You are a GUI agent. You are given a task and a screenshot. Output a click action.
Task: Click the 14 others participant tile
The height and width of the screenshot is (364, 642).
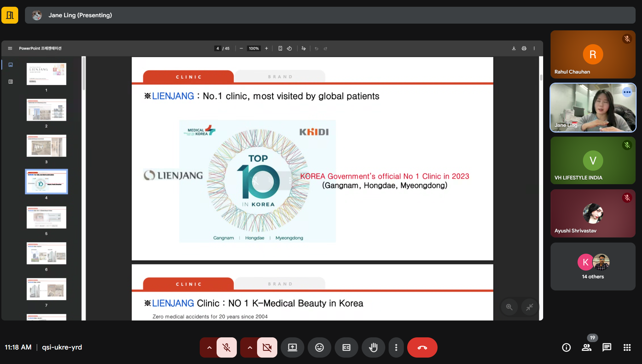[x=593, y=267]
